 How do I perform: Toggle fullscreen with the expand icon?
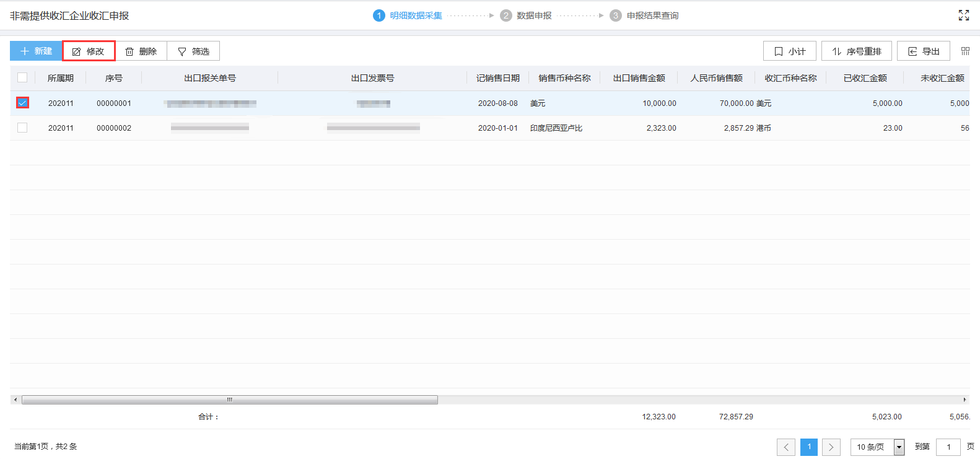tap(964, 15)
